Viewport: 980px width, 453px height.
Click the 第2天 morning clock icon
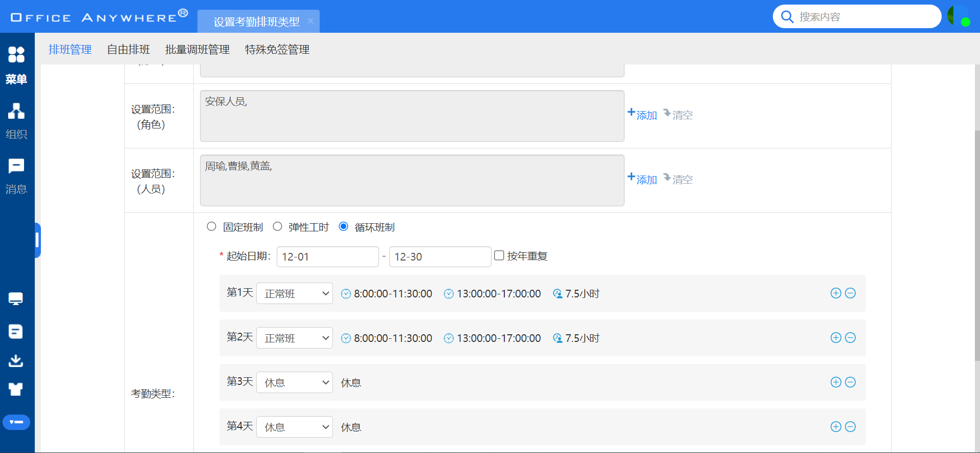(x=346, y=338)
